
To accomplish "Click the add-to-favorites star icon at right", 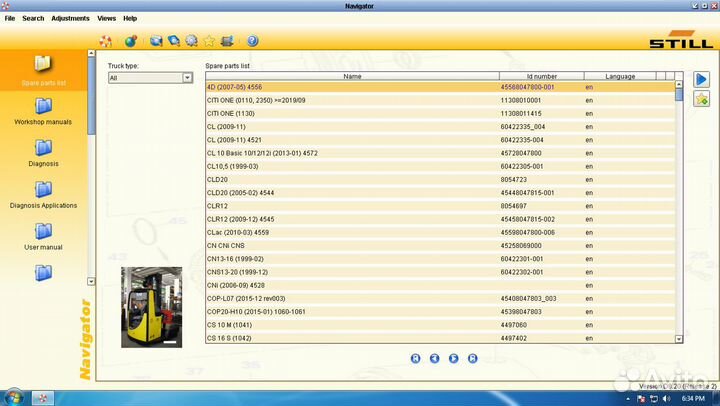I will (702, 98).
